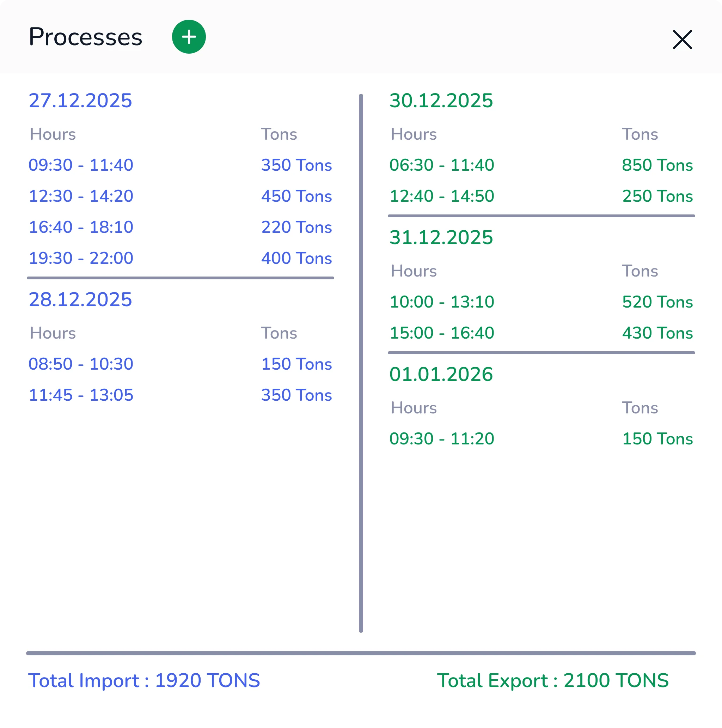The image size is (722, 728).
Task: Click the green add process button
Action: pos(189,37)
